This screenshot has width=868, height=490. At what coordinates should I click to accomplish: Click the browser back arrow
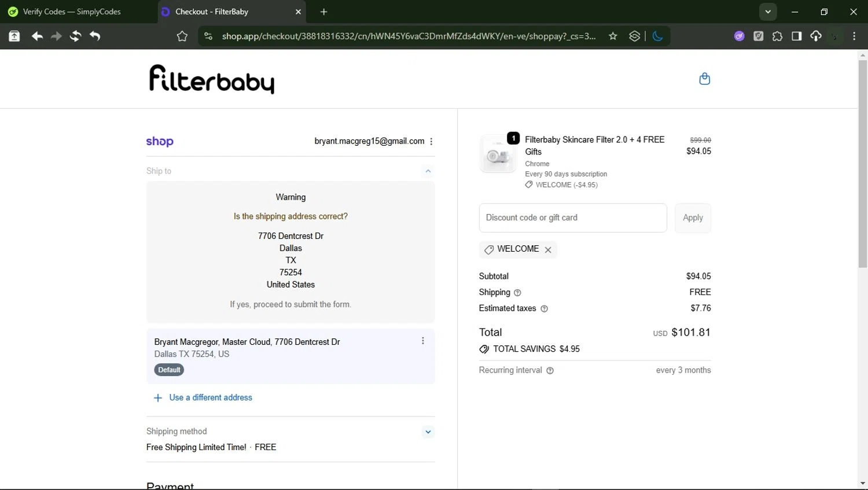[x=37, y=36]
